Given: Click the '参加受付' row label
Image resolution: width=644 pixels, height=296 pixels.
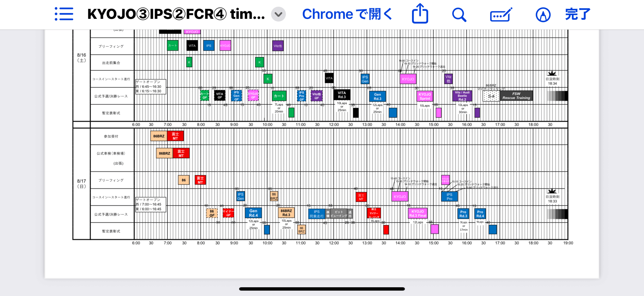Looking at the screenshot, I should (x=111, y=136).
